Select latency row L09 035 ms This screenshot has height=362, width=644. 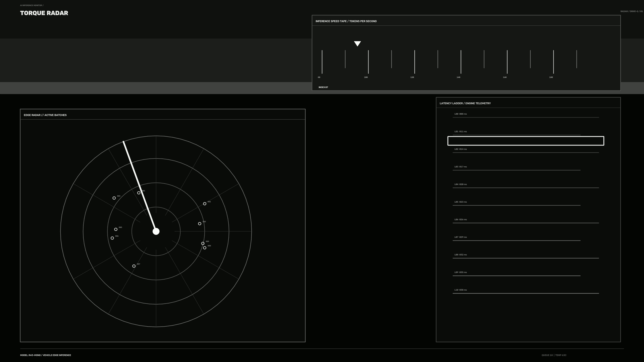[x=517, y=274]
